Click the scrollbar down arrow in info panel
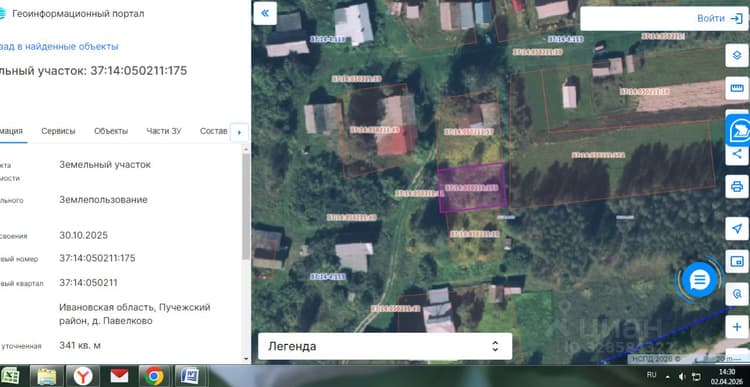This screenshot has height=387, width=750. pos(245,358)
